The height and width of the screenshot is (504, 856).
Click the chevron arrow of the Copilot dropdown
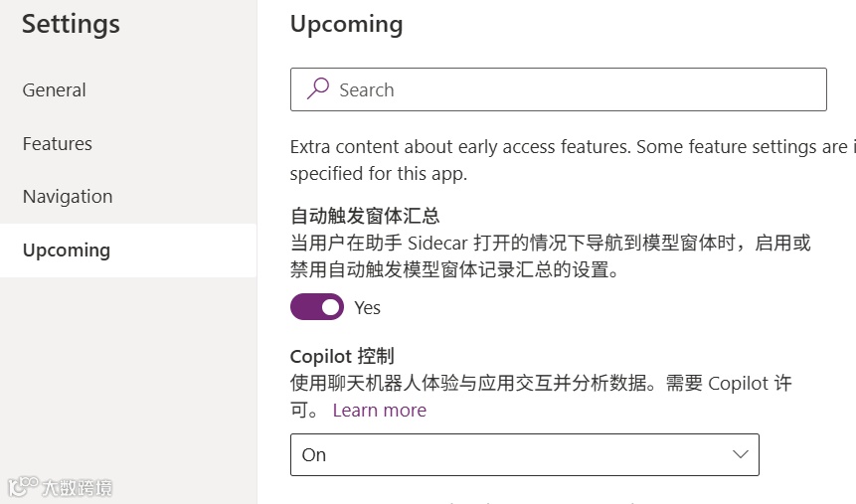pyautogui.click(x=740, y=454)
